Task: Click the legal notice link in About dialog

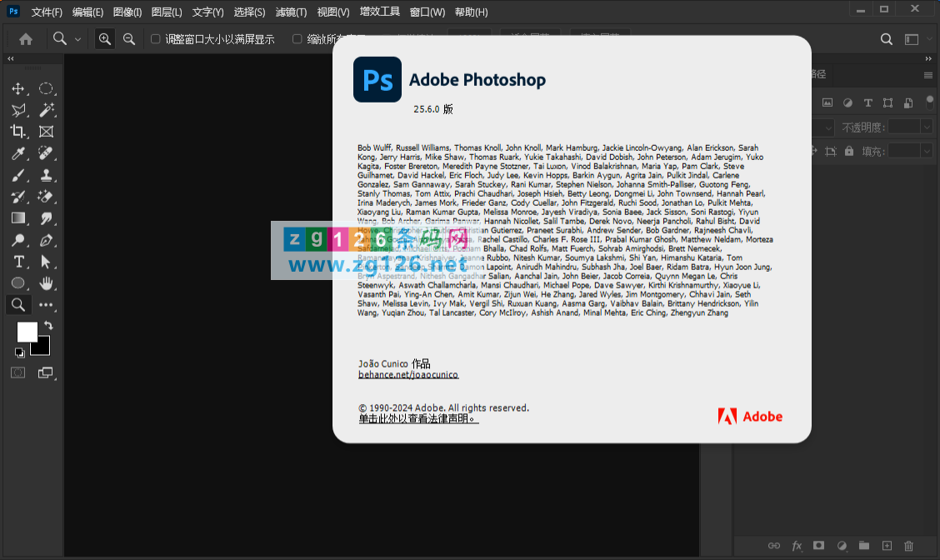Action: click(418, 418)
